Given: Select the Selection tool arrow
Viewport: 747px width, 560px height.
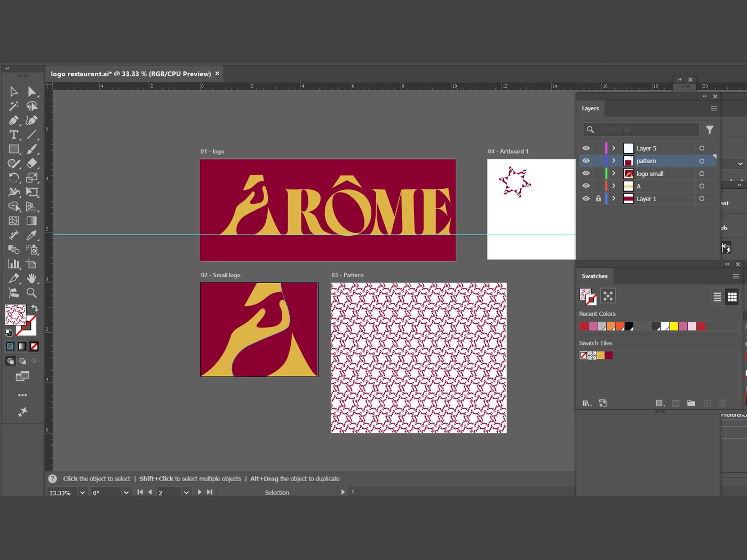Looking at the screenshot, I should (x=14, y=92).
